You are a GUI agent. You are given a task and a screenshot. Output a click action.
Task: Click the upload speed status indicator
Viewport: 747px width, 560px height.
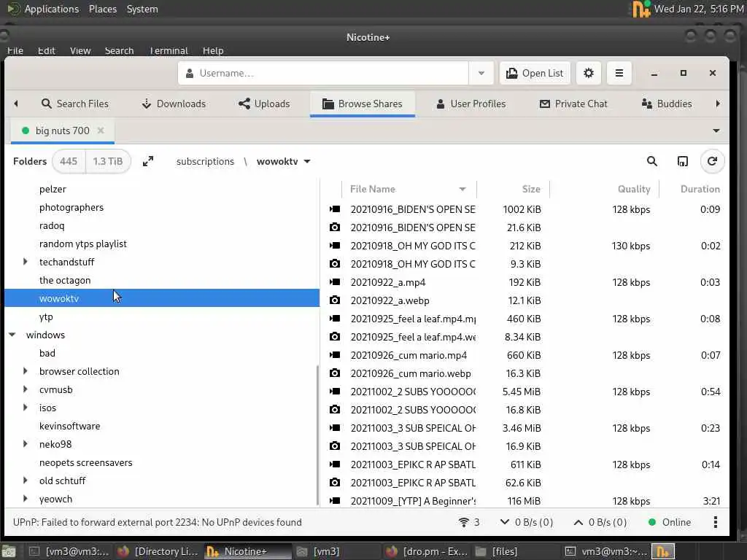600,522
